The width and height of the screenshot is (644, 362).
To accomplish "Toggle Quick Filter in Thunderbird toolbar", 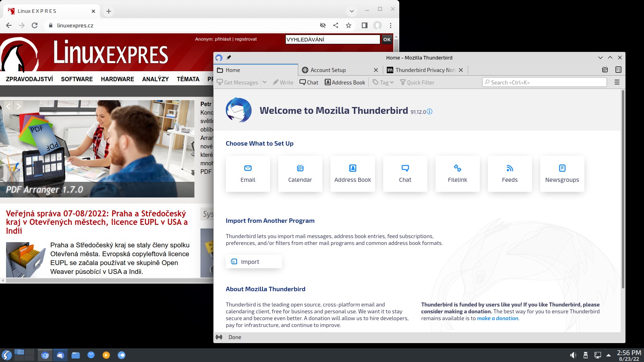I will [417, 82].
